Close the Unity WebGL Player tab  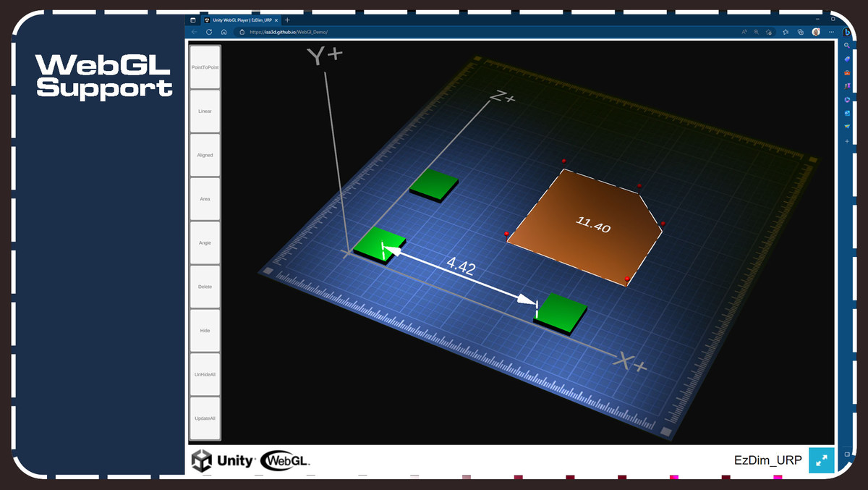(x=276, y=20)
